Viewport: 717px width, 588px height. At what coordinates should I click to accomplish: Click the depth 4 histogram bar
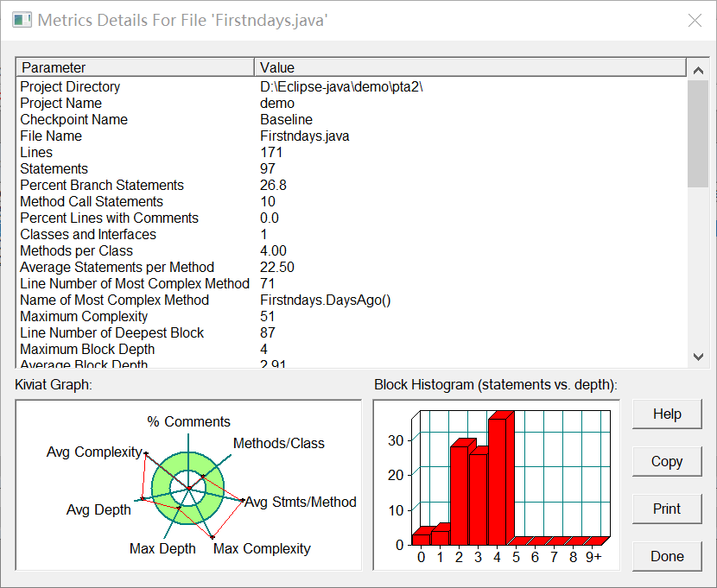coord(498,481)
